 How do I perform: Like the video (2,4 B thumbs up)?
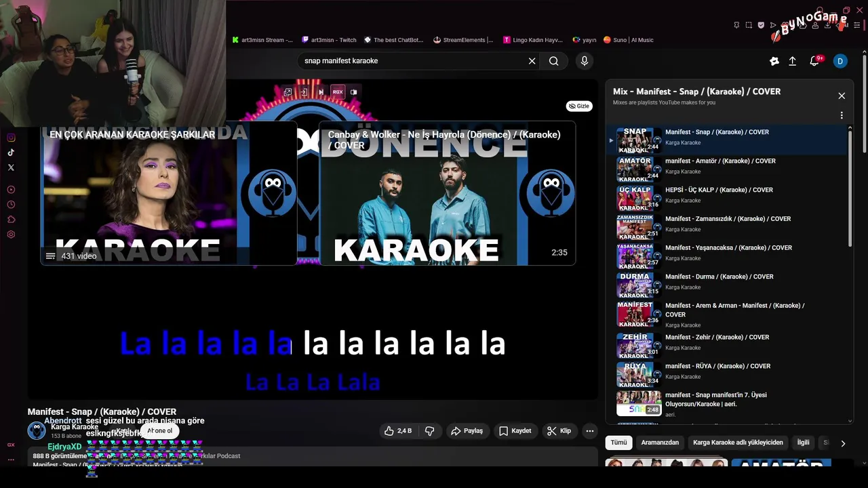[398, 431]
